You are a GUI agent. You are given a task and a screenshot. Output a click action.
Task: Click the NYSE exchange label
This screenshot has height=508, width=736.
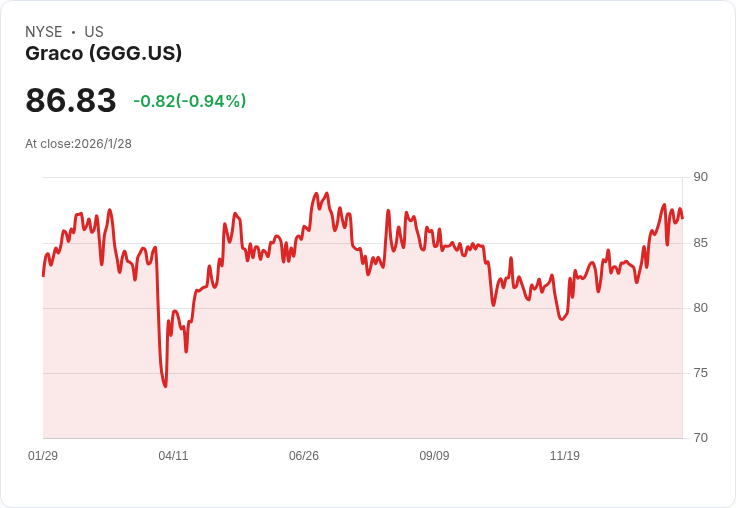click(x=44, y=32)
